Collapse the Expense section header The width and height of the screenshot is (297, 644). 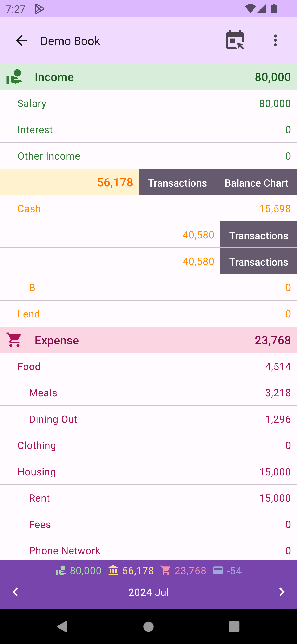[148, 340]
